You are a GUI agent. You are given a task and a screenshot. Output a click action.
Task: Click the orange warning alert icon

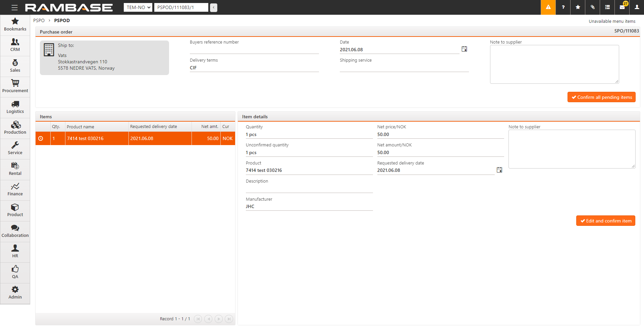548,7
